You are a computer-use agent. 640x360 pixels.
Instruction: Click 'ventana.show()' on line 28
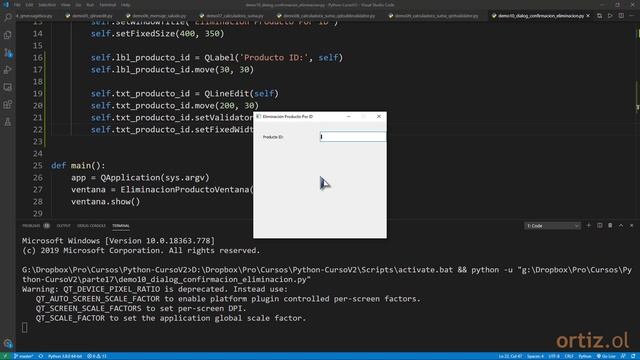click(x=106, y=202)
